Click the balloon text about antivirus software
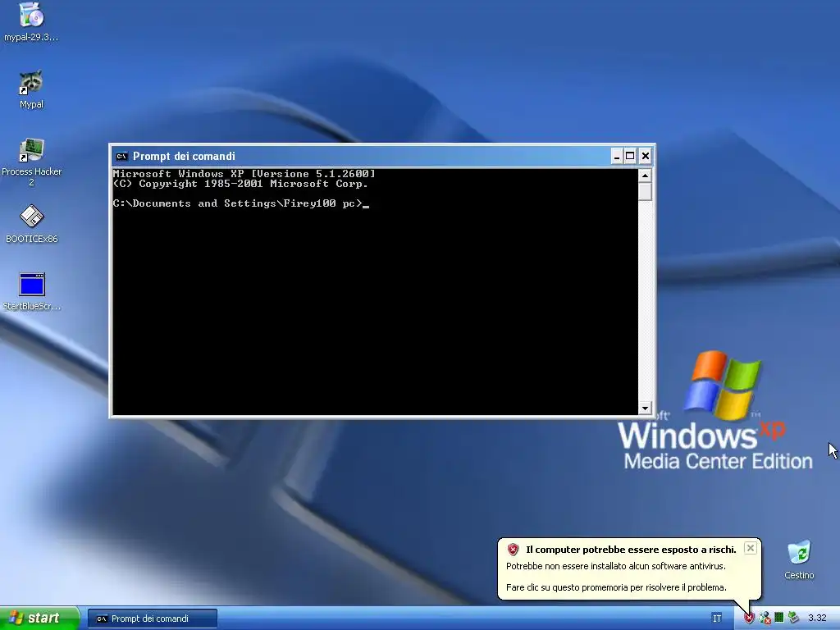Screen dimensions: 840x630 coord(616,566)
